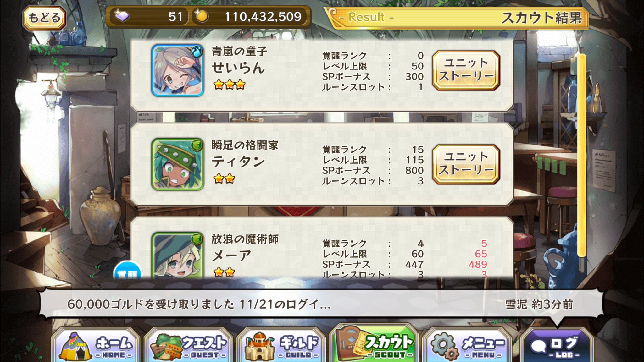The image size is (644, 362).
Task: Open the ホーム HOME tab
Action: 96,346
